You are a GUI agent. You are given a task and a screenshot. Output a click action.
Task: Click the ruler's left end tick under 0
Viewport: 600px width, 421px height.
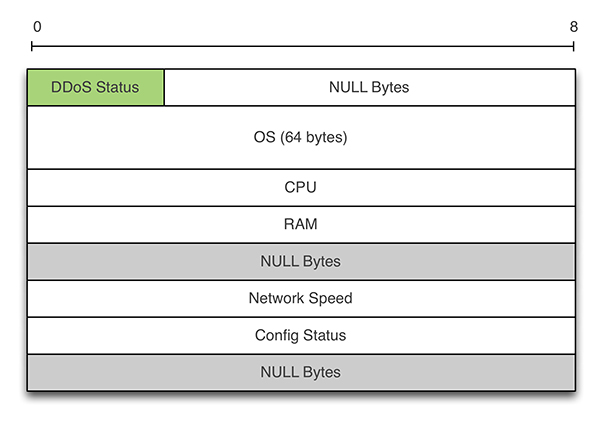click(32, 47)
